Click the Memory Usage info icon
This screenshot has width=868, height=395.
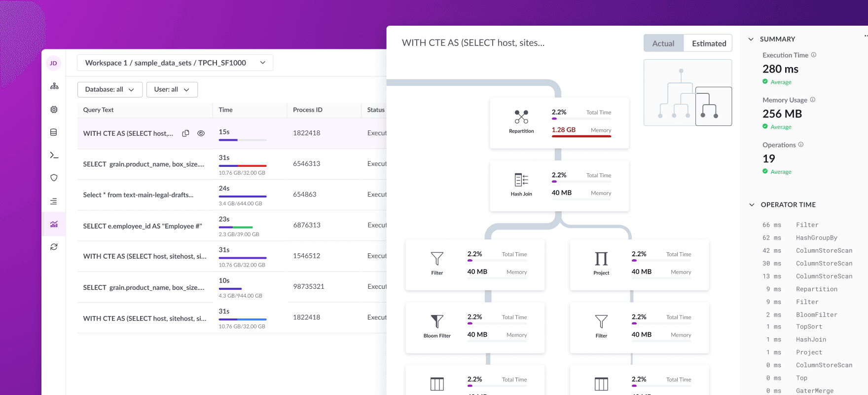[813, 100]
